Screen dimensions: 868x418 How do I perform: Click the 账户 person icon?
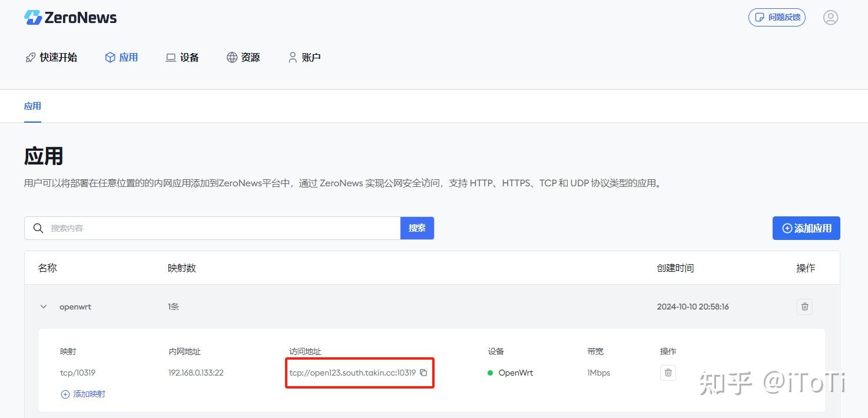(292, 57)
